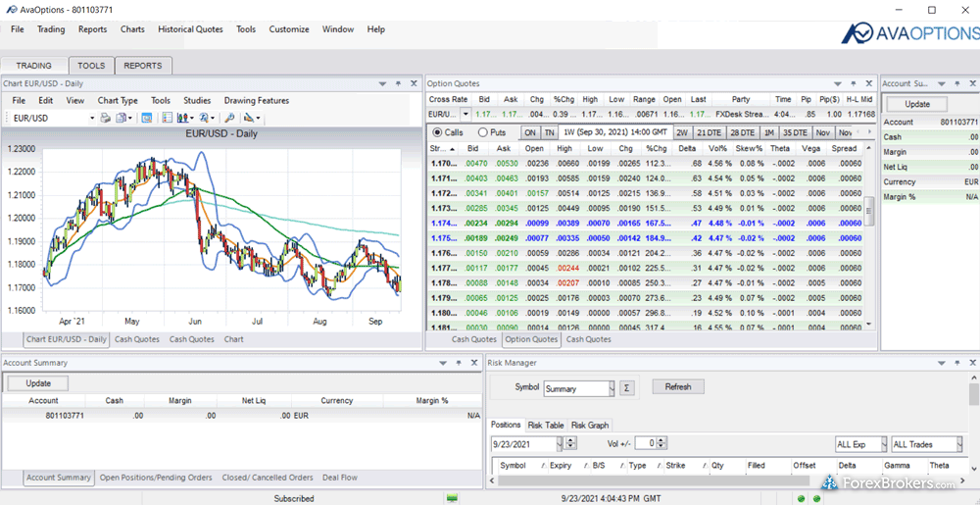Viewport: 980px width, 505px height.
Task: Click the chart window snapshot icon
Action: tap(147, 118)
